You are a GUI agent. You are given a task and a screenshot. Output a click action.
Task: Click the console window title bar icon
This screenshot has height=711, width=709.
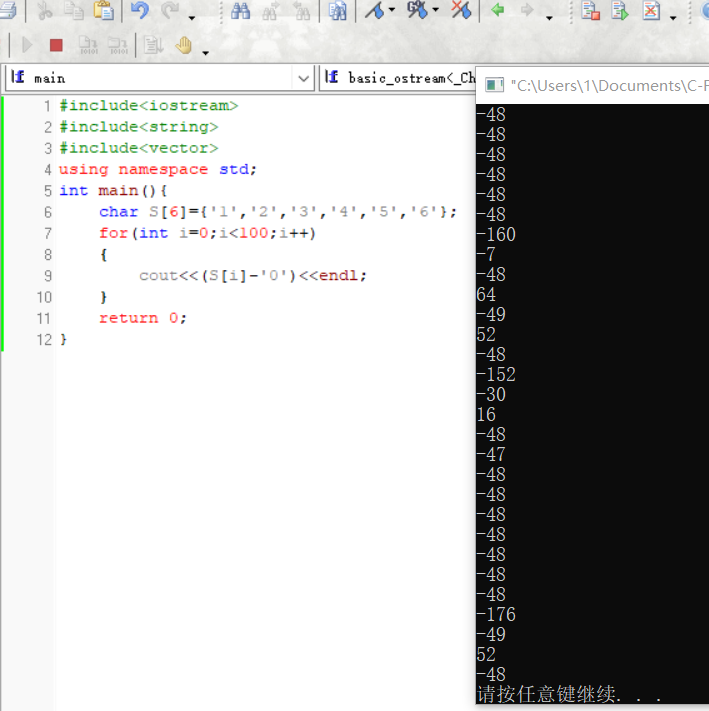pyautogui.click(x=495, y=85)
